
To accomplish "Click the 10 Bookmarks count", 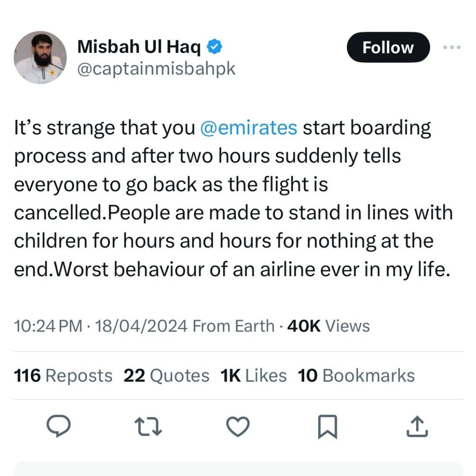I will pos(356,376).
